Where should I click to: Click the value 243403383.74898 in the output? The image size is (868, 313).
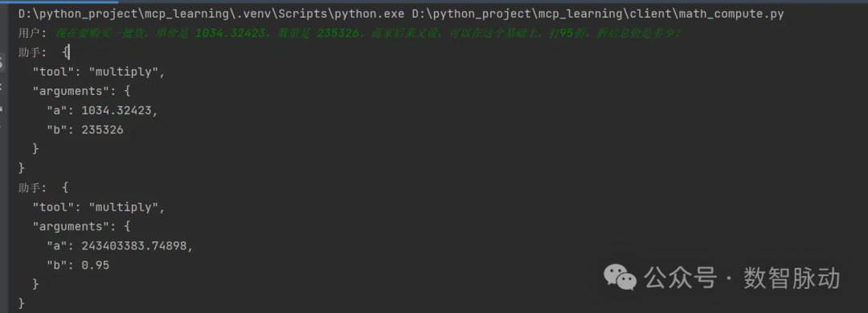coord(134,245)
